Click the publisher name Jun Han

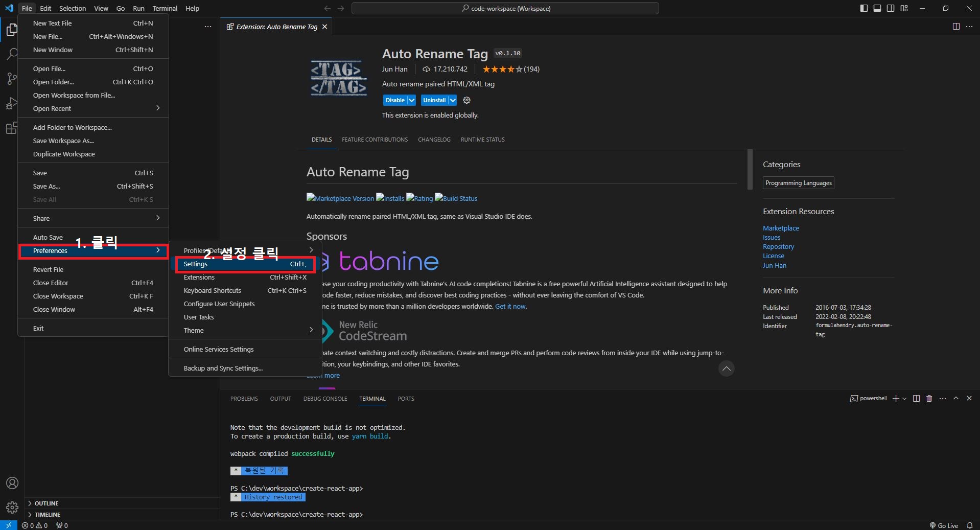[394, 69]
